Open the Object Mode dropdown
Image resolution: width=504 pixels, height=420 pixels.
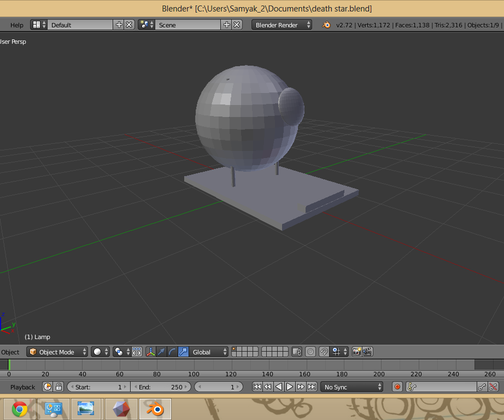[57, 352]
